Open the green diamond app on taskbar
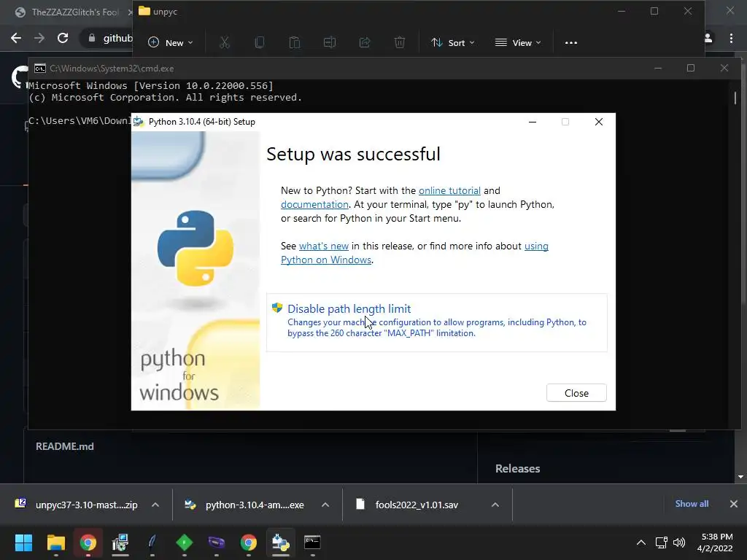The image size is (747, 560). point(185,542)
